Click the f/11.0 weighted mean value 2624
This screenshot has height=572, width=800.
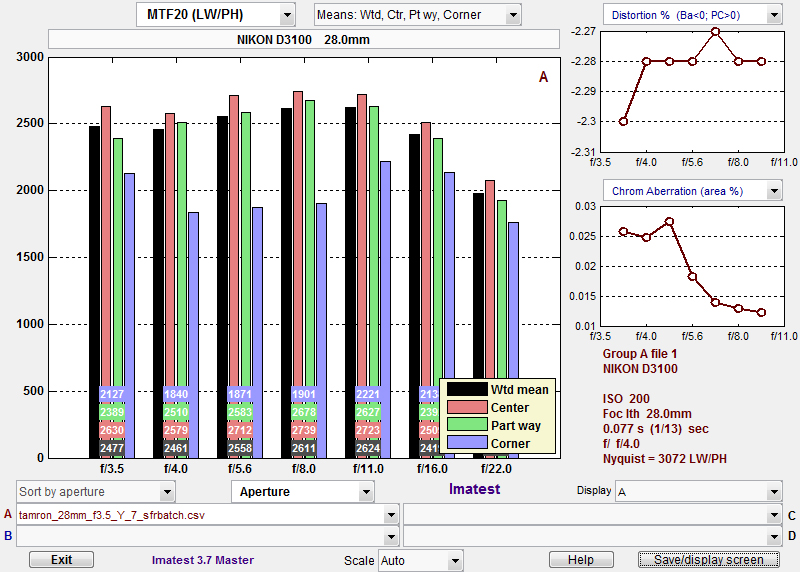point(368,449)
